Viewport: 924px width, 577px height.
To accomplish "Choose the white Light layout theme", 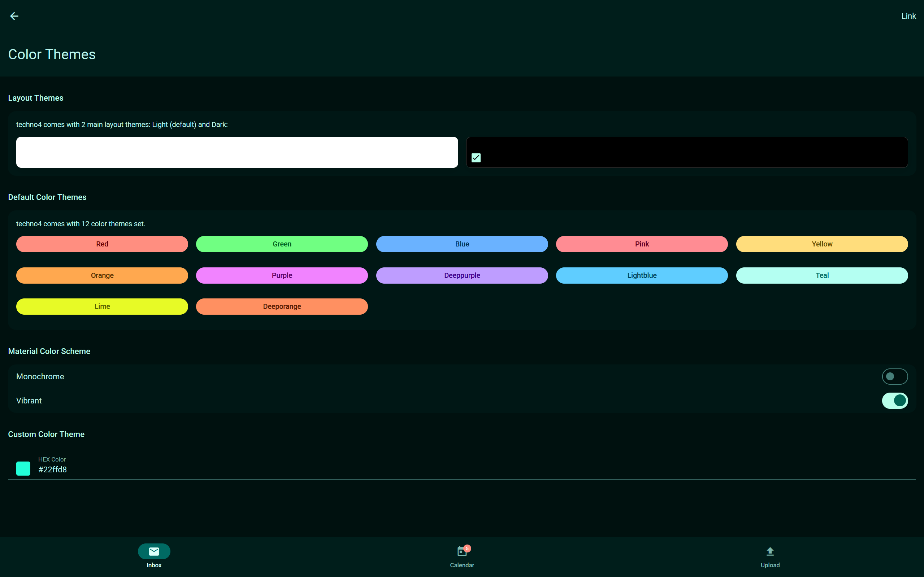I will [x=237, y=152].
